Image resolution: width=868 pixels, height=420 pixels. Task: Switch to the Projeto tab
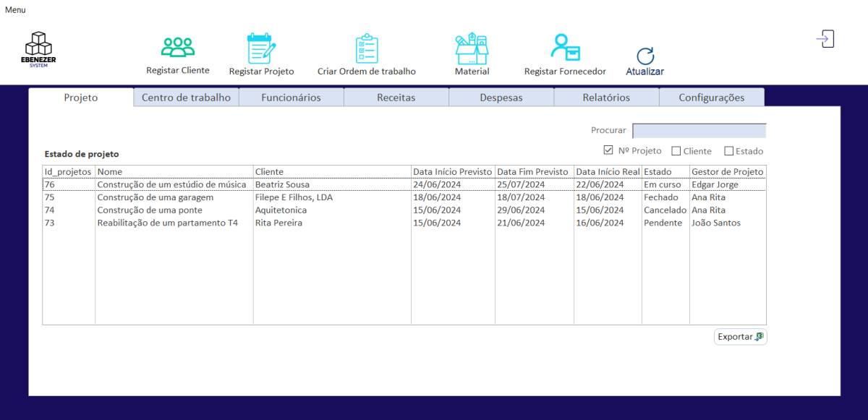pyautogui.click(x=81, y=98)
